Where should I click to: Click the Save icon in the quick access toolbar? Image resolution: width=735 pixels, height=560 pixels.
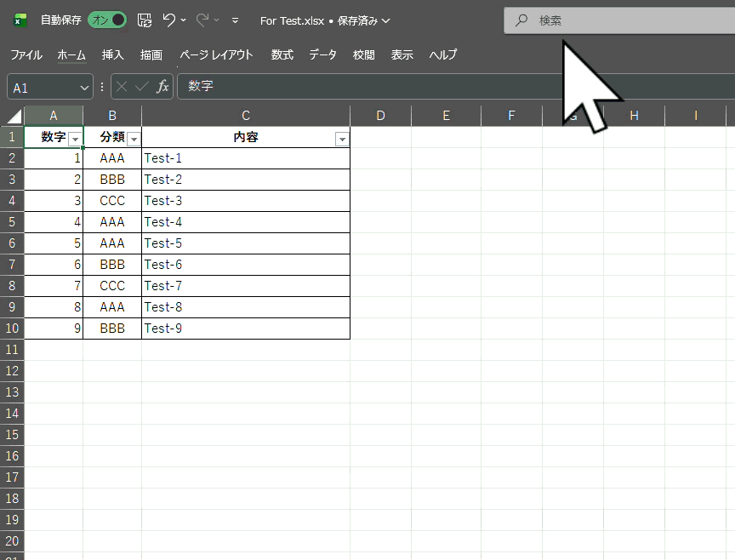145,20
